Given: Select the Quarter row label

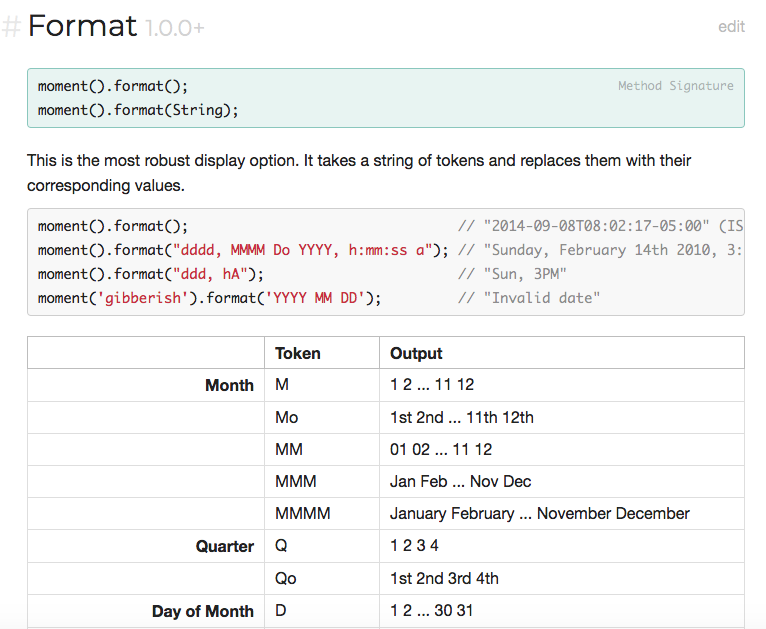Looking at the screenshot, I should tap(224, 546).
